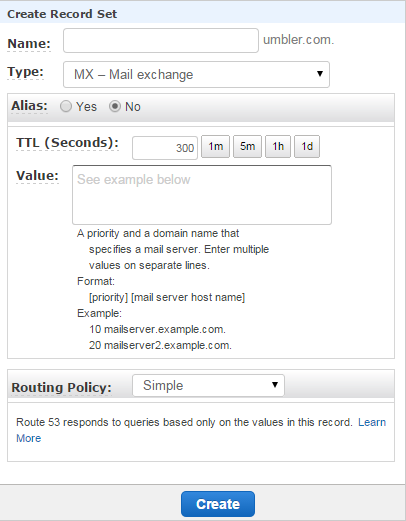The width and height of the screenshot is (406, 521).
Task: Set TTL with the 1d button
Action: [x=307, y=146]
